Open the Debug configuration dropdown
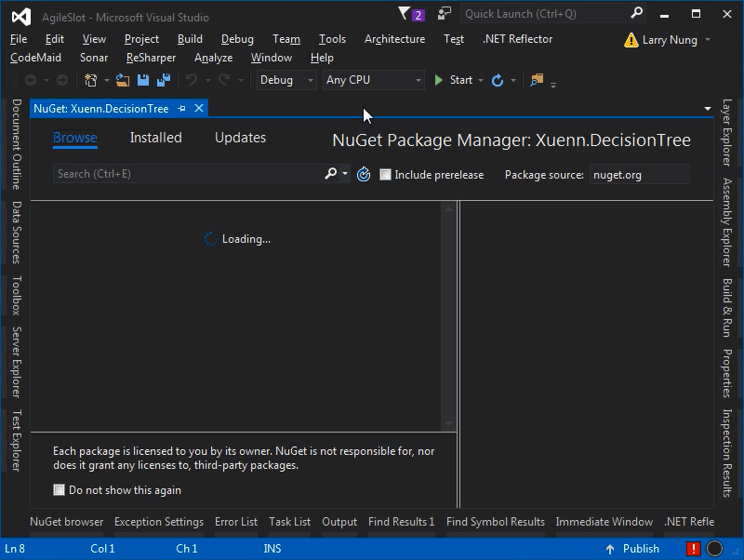The width and height of the screenshot is (744, 560). [286, 80]
